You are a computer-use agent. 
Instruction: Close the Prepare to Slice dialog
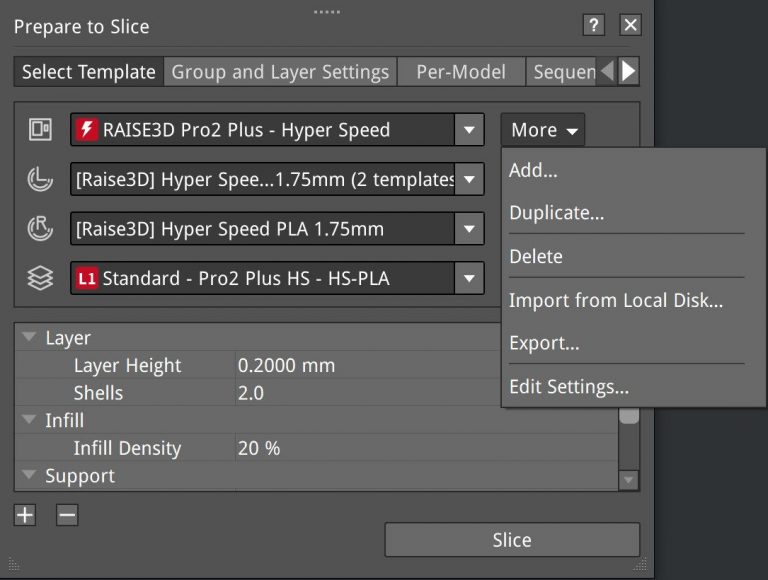tap(630, 24)
